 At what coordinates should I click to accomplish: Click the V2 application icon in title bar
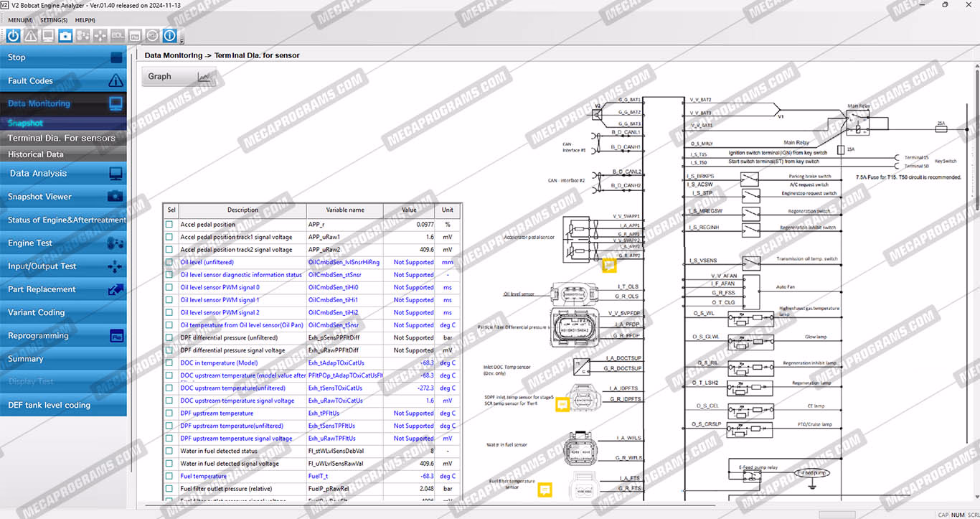pos(6,5)
